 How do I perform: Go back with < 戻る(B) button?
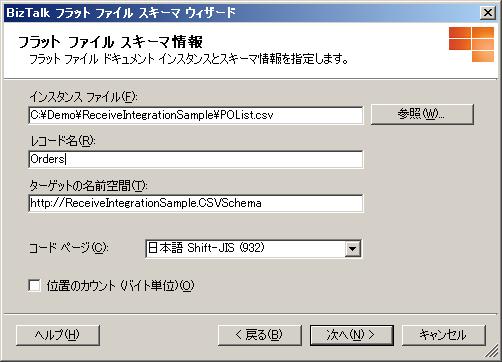click(260, 335)
